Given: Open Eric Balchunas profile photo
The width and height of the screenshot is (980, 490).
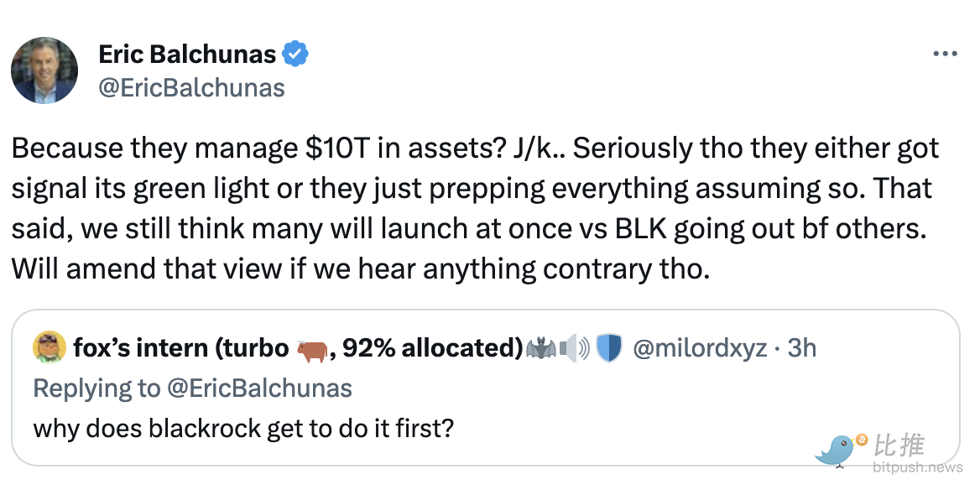Looking at the screenshot, I should [44, 70].
